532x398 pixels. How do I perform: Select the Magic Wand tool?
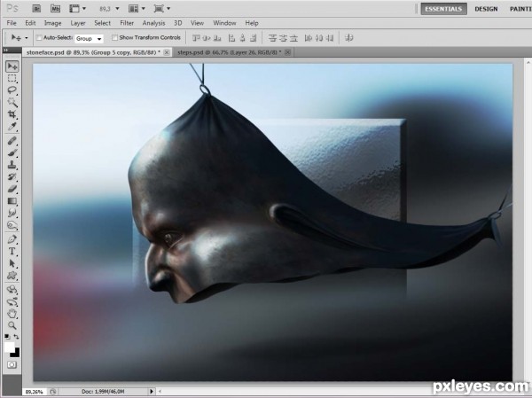pyautogui.click(x=12, y=102)
